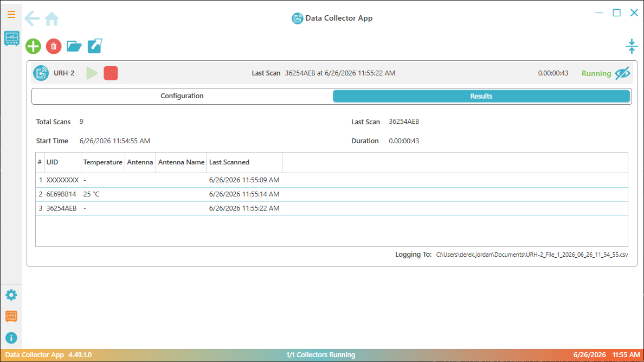Click Total Scans value 9
Viewport: 644px width, 362px height.
(81, 122)
